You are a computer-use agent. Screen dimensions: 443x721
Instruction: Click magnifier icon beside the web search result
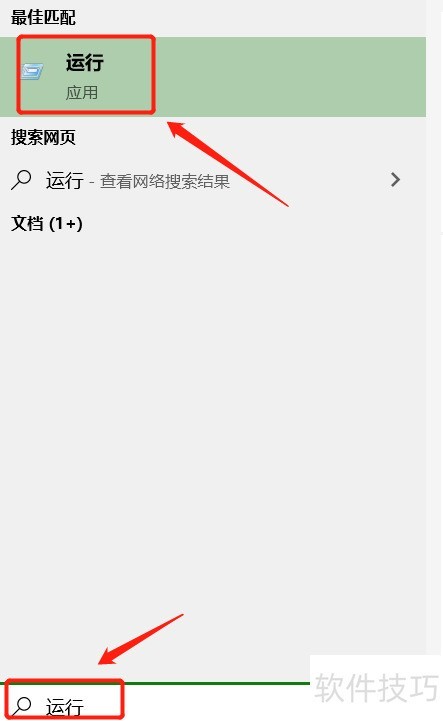click(x=21, y=180)
